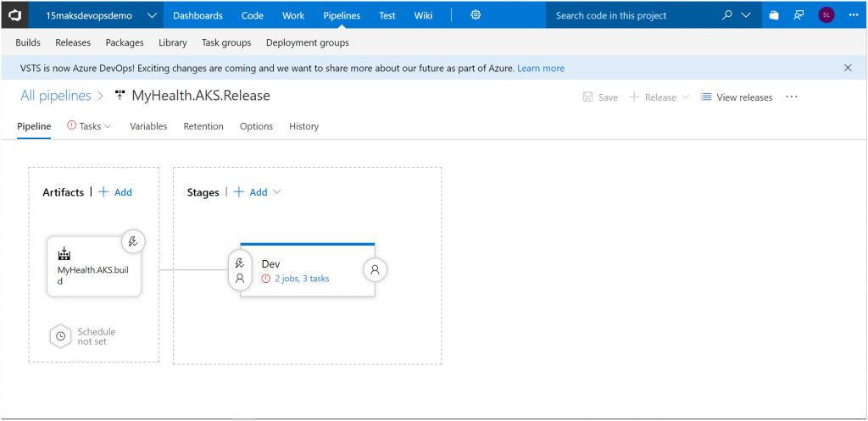Open Dev stage pre-deployment conditions
Image resolution: width=868 pixels, height=421 pixels.
click(240, 270)
